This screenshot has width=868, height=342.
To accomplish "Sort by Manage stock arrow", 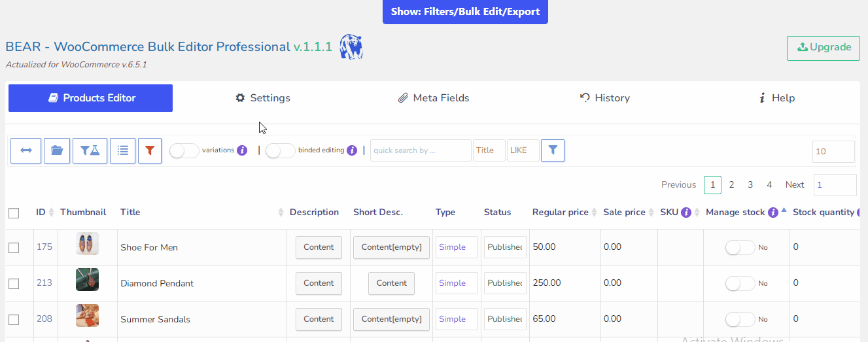I will click(784, 210).
